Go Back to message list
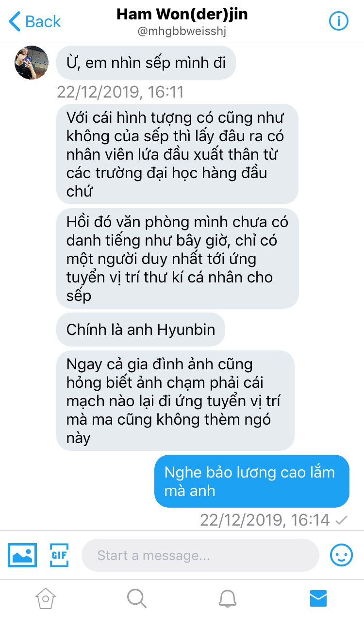 click(35, 21)
